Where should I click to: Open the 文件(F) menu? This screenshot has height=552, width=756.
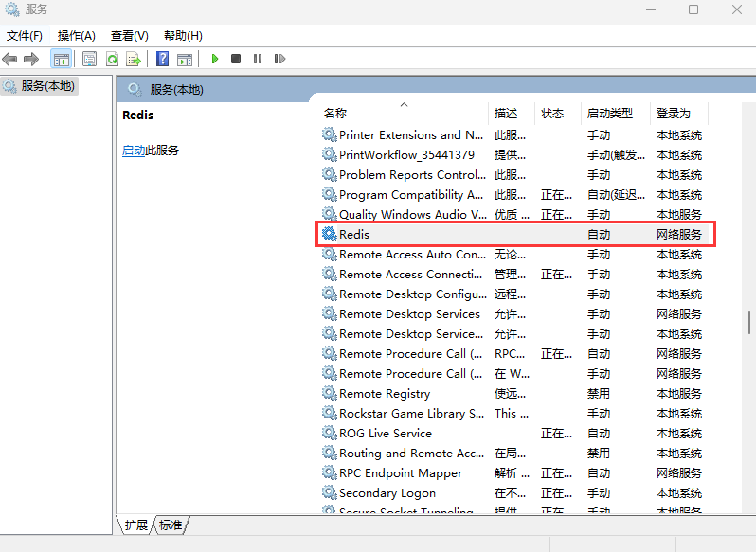click(25, 36)
